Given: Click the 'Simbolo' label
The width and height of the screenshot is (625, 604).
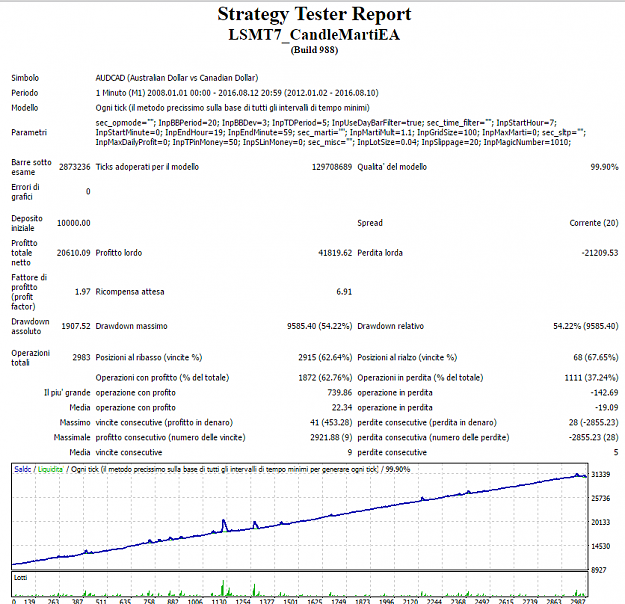Looking at the screenshot, I should tap(25, 78).
